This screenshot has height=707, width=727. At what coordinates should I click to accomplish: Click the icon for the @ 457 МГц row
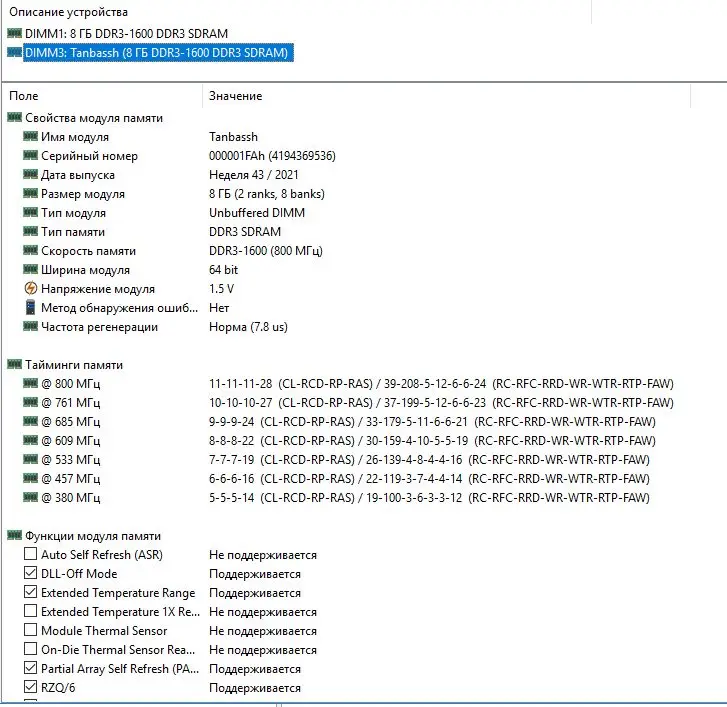30,478
